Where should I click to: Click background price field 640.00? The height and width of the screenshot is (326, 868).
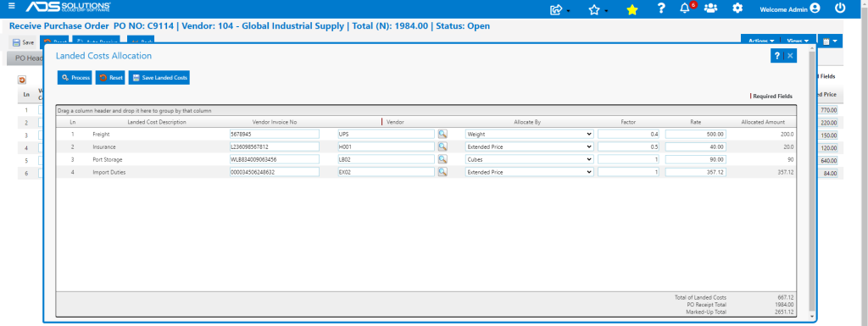coord(827,161)
